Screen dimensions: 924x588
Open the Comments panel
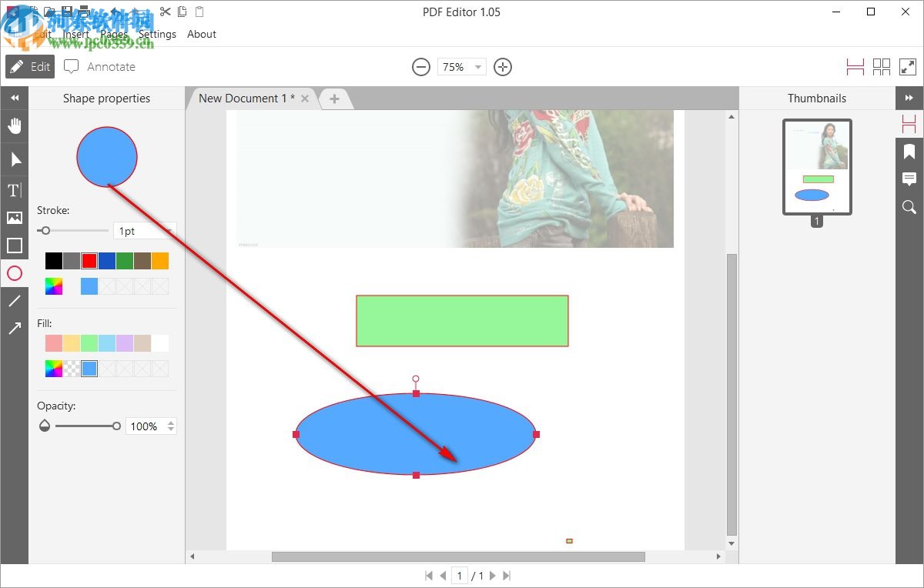point(909,179)
